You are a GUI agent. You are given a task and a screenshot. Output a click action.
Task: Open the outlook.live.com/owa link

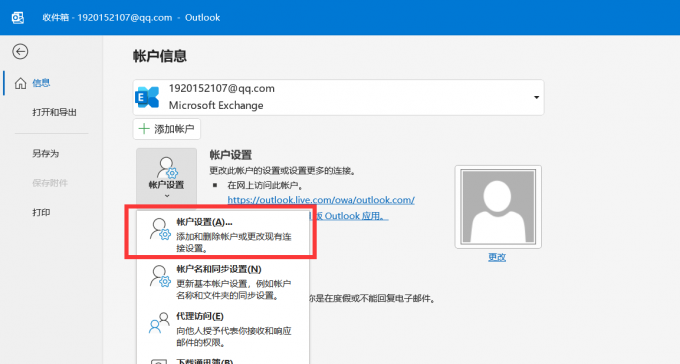point(321,200)
